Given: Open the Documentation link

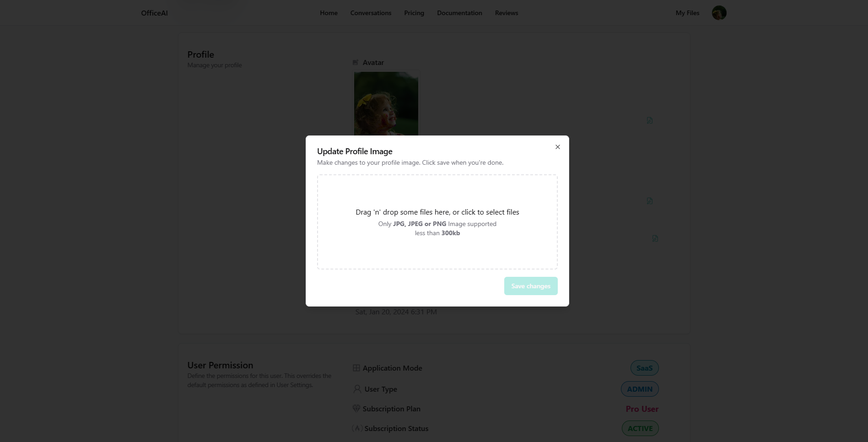Looking at the screenshot, I should coord(459,13).
